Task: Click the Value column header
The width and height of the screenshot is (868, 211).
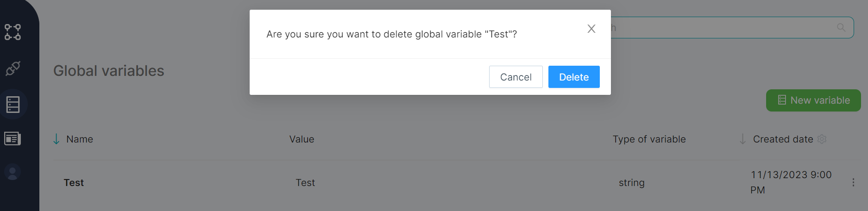Action: pos(302,139)
